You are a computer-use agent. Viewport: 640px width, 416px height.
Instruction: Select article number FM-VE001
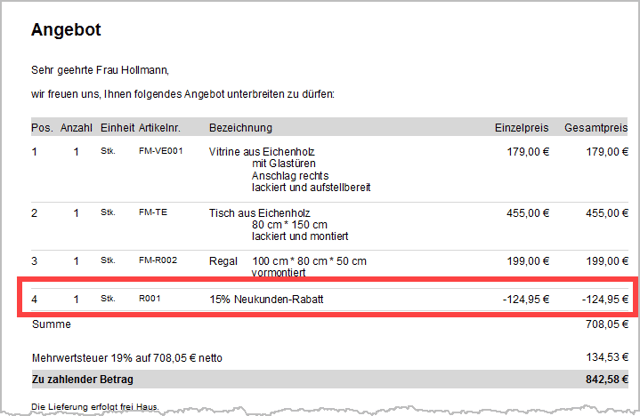160,152
